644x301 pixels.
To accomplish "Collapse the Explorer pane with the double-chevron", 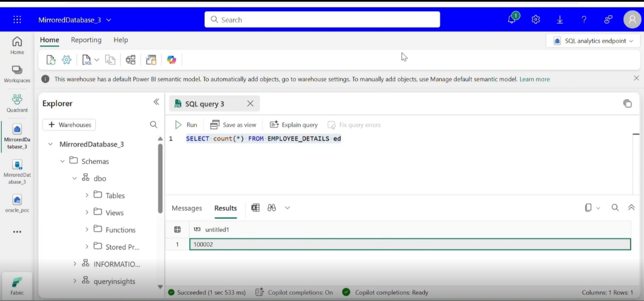I will click(x=156, y=102).
